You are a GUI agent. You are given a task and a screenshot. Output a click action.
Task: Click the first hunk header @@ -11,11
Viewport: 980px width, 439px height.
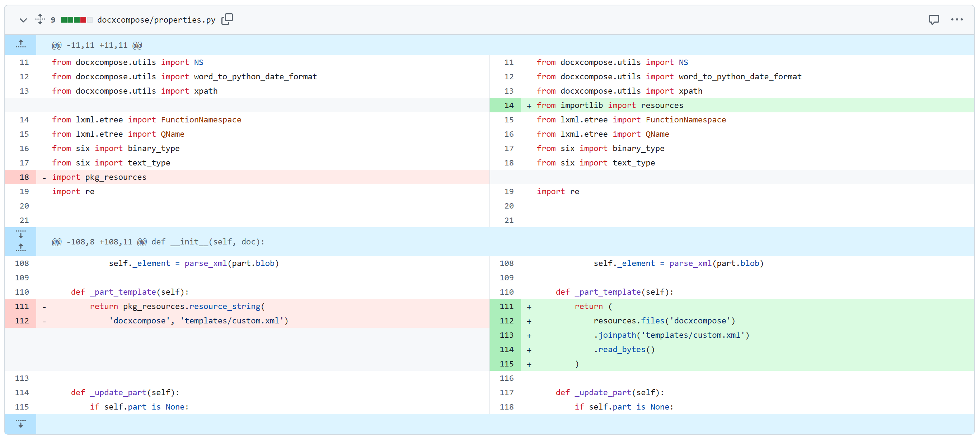point(97,45)
